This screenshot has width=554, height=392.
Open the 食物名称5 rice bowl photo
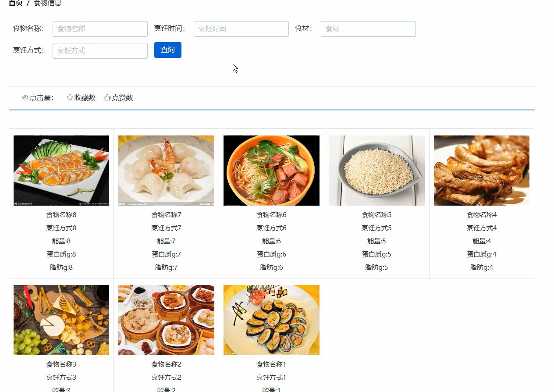click(376, 171)
